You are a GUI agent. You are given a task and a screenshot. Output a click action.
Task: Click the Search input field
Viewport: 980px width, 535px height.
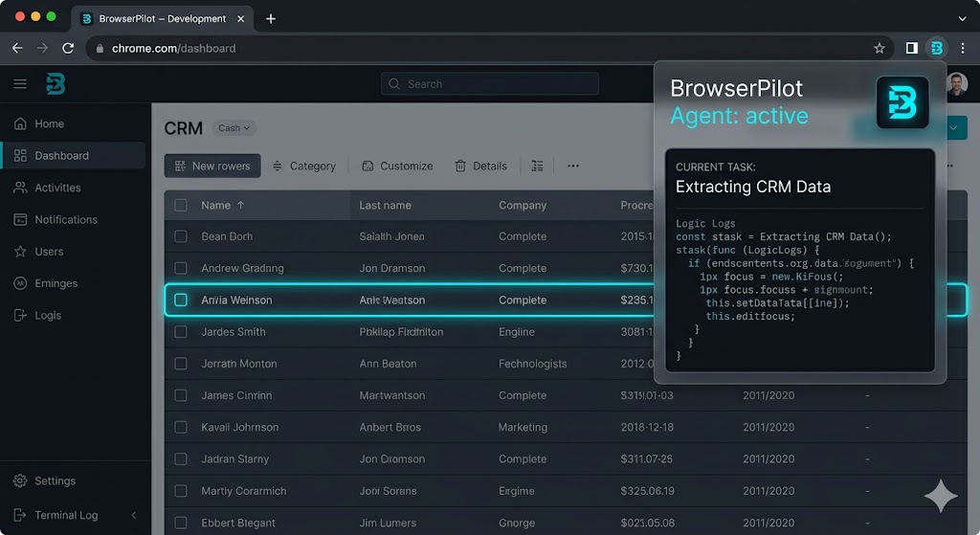(490, 84)
